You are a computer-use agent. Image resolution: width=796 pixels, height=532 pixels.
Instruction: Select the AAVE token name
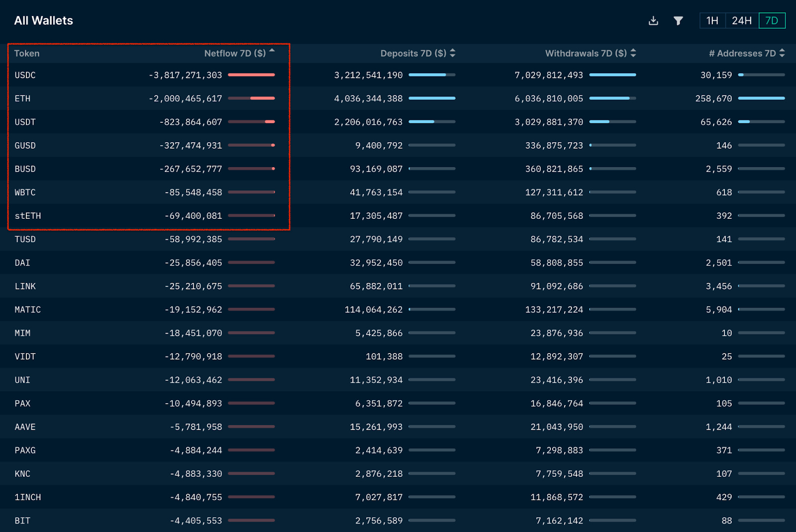(x=25, y=427)
